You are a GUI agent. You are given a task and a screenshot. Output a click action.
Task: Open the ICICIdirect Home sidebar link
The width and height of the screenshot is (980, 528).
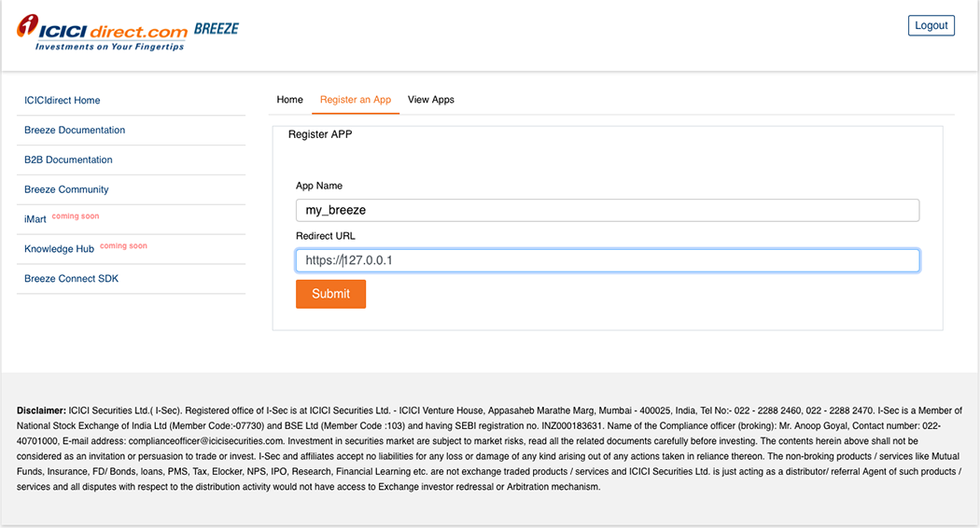tap(63, 101)
